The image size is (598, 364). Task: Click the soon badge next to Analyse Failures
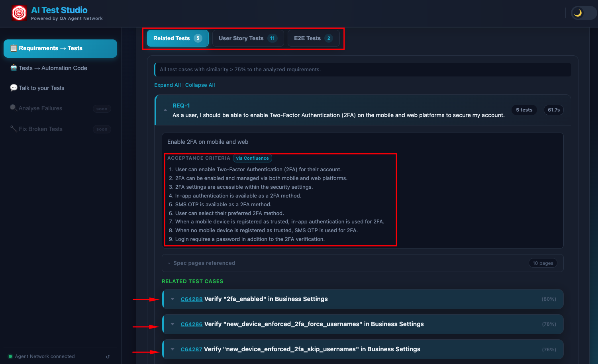pos(102,109)
